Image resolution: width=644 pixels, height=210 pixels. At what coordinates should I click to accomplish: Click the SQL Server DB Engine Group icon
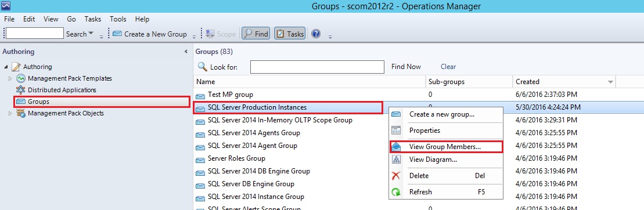200,185
